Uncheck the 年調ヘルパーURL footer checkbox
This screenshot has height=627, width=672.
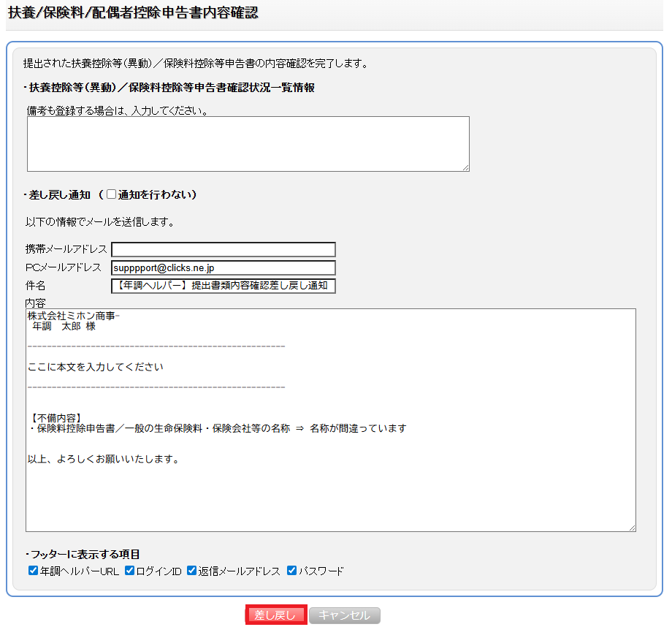pyautogui.click(x=33, y=571)
